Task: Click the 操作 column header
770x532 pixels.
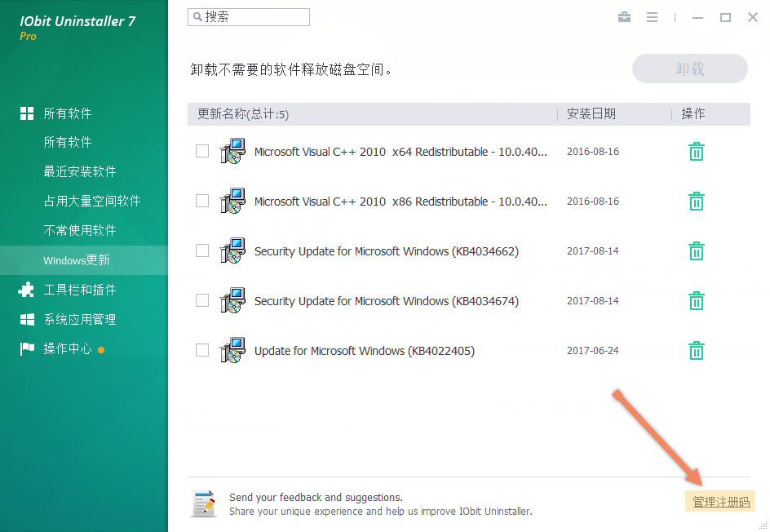Action: coord(693,114)
